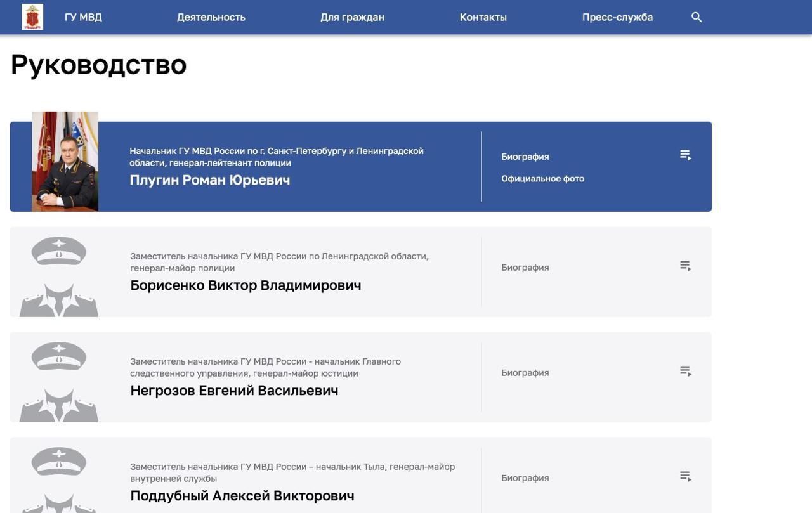View Официальное фото of Плугин
This screenshot has width=812, height=513.
coord(543,178)
